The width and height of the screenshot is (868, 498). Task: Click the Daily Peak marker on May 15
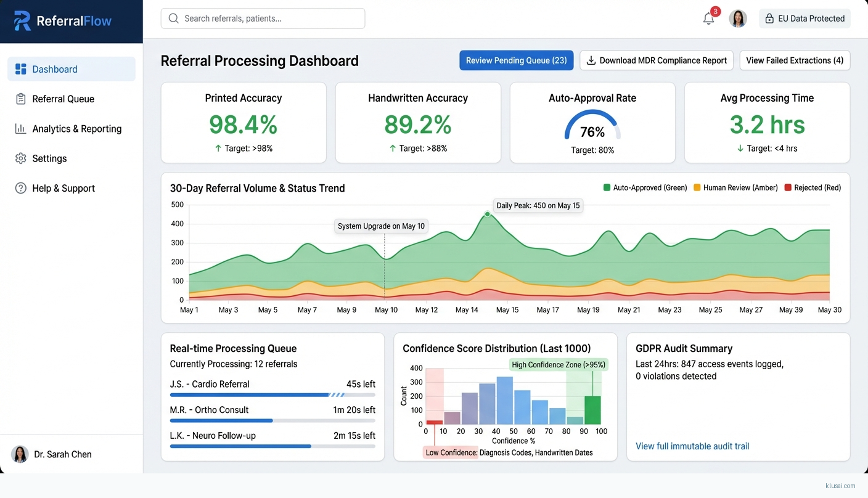tap(487, 214)
